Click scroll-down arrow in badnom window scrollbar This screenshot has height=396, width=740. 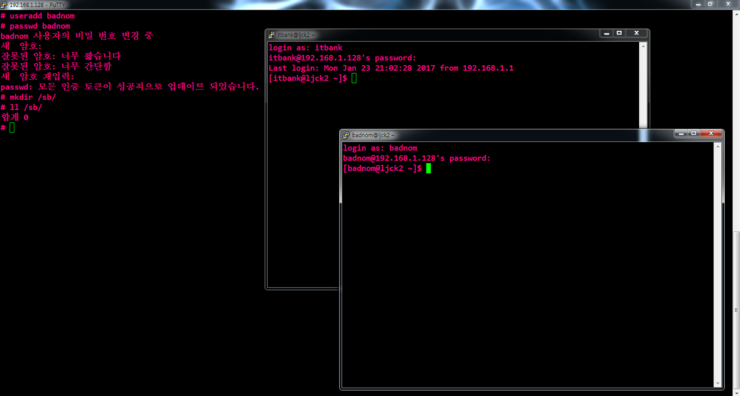718,383
